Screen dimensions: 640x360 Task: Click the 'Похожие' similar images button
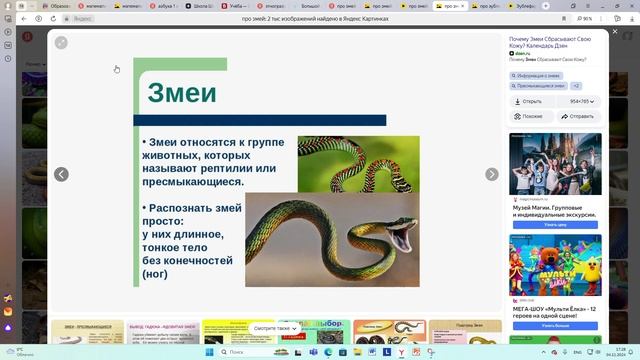(x=532, y=116)
